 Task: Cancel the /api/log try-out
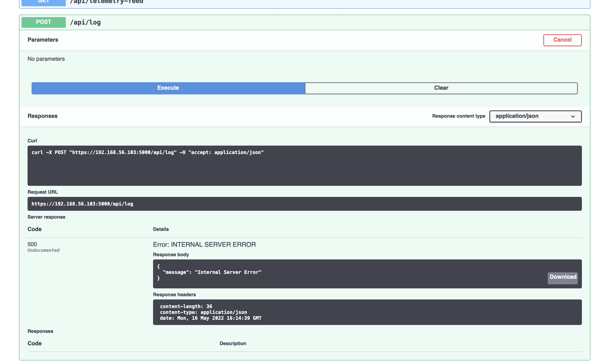[x=562, y=40]
